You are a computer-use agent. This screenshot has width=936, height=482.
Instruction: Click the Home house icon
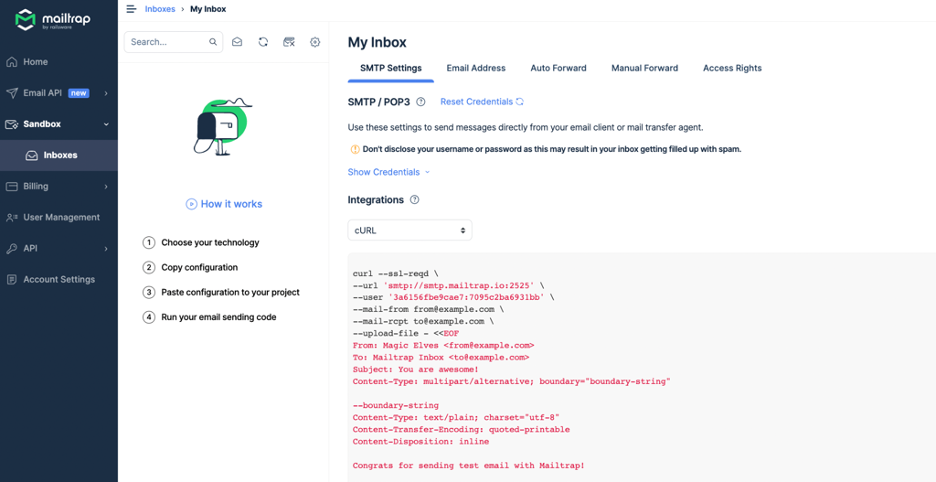click(x=11, y=62)
